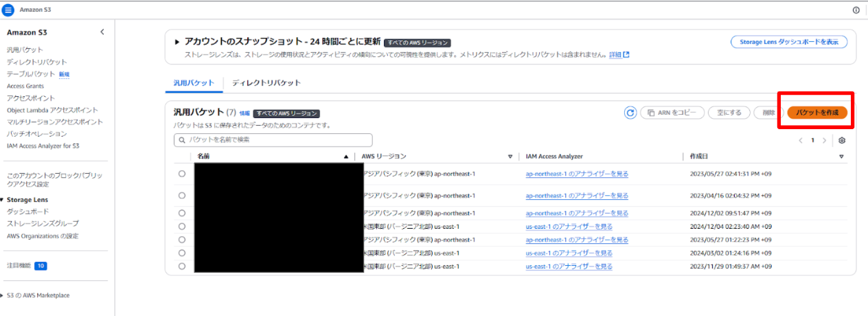Click the すべての AWS リージョン badge in snapshot header
The image size is (868, 316).
pyautogui.click(x=418, y=43)
